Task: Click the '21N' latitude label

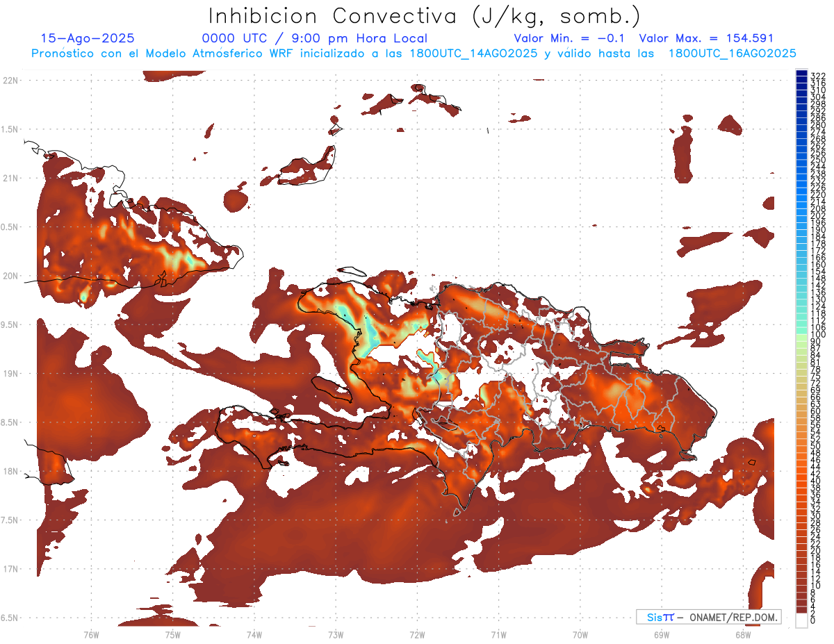Action: [x=10, y=179]
